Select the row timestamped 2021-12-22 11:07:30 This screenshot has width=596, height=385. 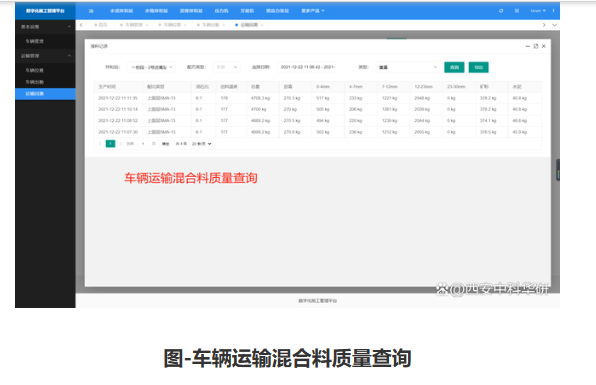317,132
